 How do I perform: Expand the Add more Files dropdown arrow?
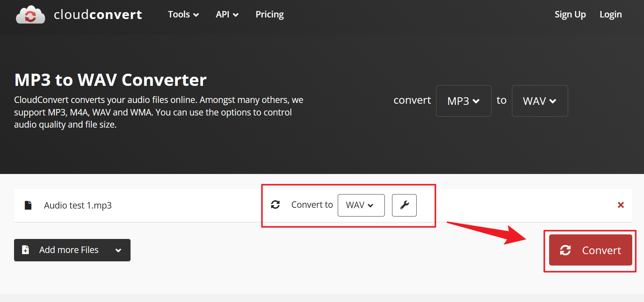pos(118,250)
